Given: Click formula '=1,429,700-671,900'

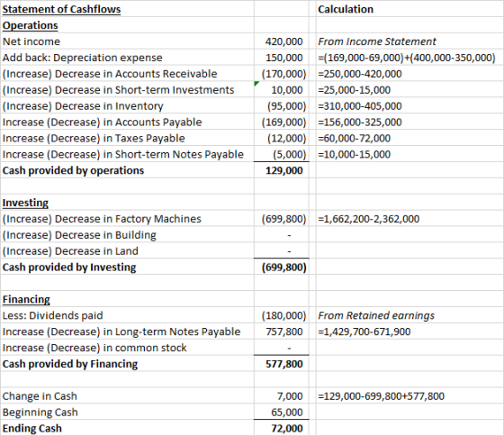Looking at the screenshot, I should coord(364,332).
